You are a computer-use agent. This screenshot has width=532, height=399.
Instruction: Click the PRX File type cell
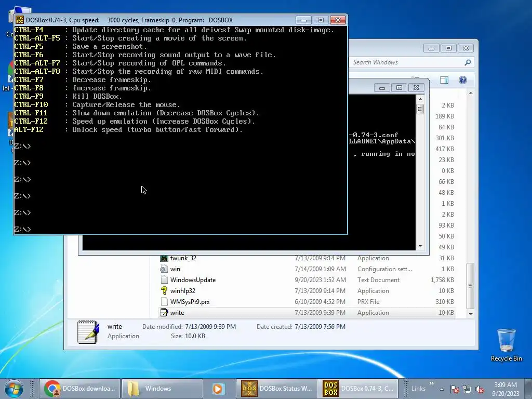(x=368, y=302)
